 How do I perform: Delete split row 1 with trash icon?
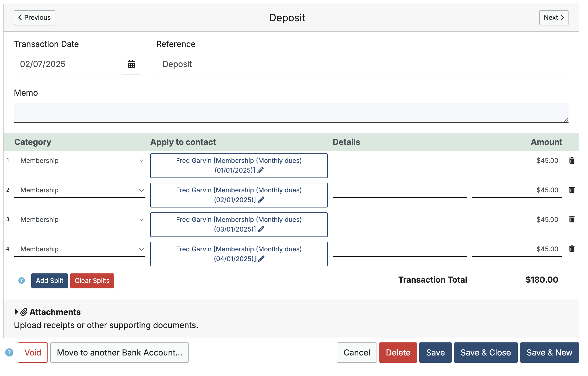572,161
